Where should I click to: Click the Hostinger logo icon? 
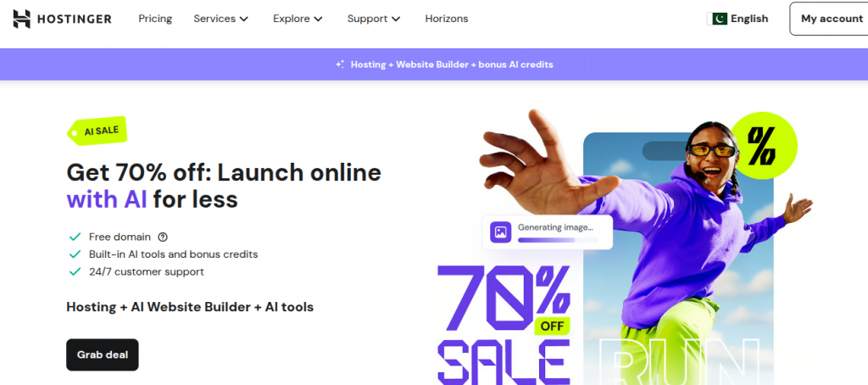[x=21, y=19]
